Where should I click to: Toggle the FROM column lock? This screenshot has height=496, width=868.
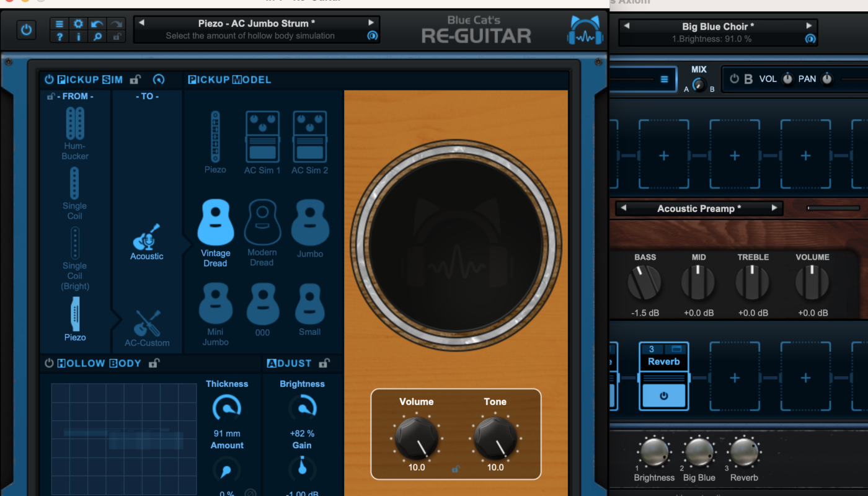(51, 96)
